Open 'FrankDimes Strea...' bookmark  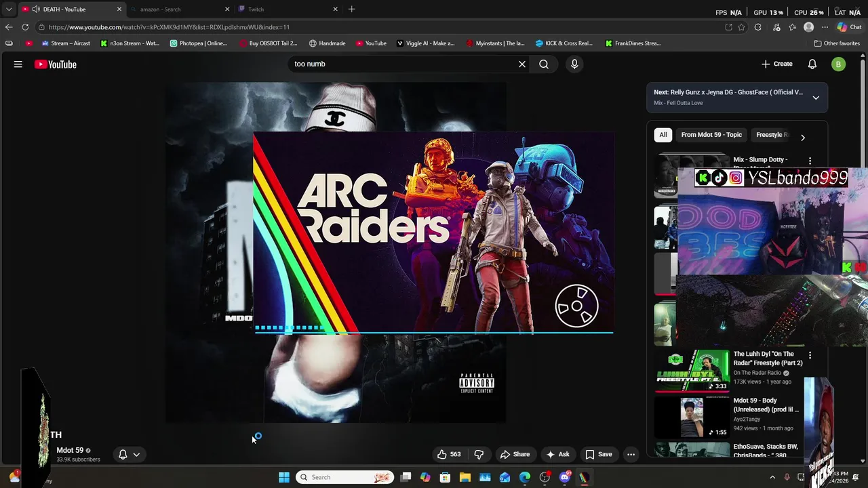point(633,43)
